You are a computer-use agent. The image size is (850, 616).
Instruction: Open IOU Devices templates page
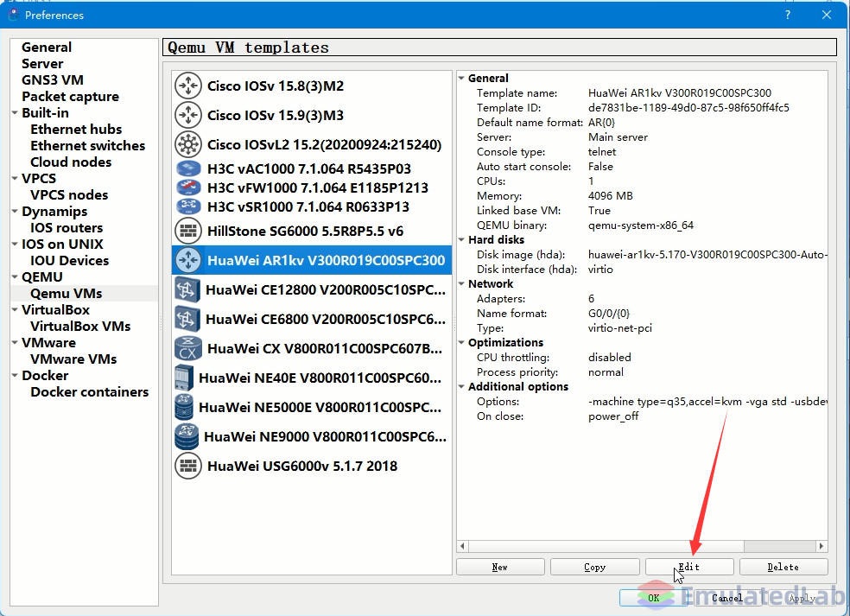coord(70,260)
